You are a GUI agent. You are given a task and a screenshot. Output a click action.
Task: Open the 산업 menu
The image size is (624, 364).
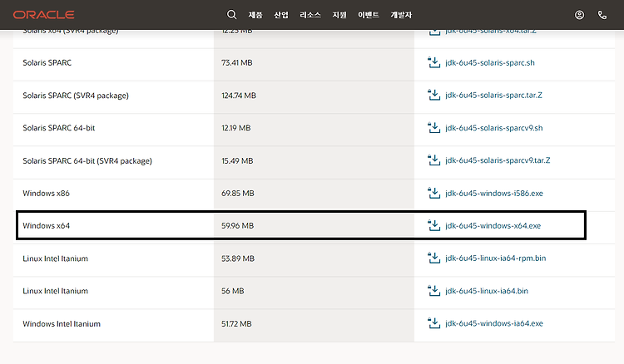281,15
